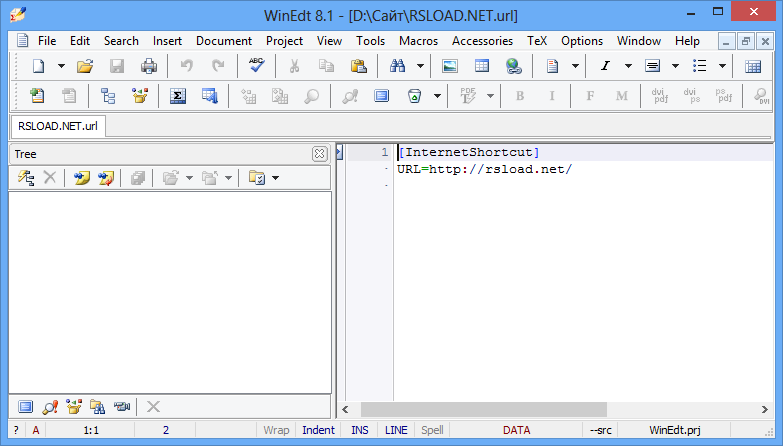Open the Document menu
This screenshot has width=783, height=446.
tap(224, 41)
